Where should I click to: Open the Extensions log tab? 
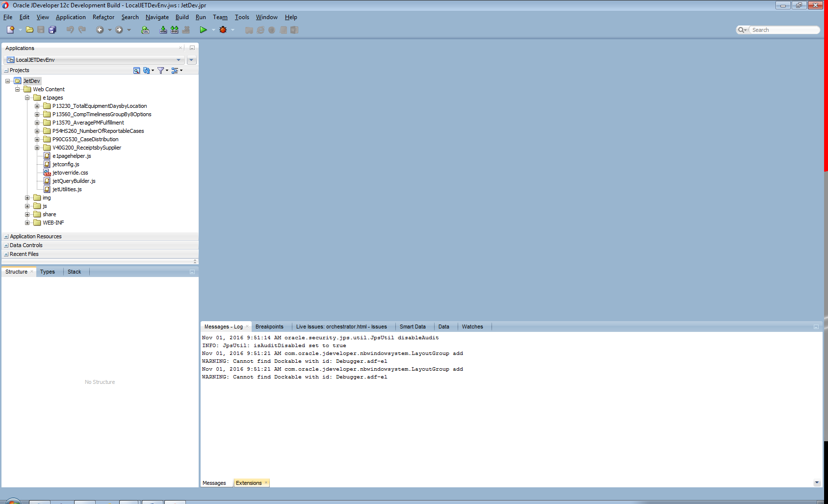(x=248, y=482)
